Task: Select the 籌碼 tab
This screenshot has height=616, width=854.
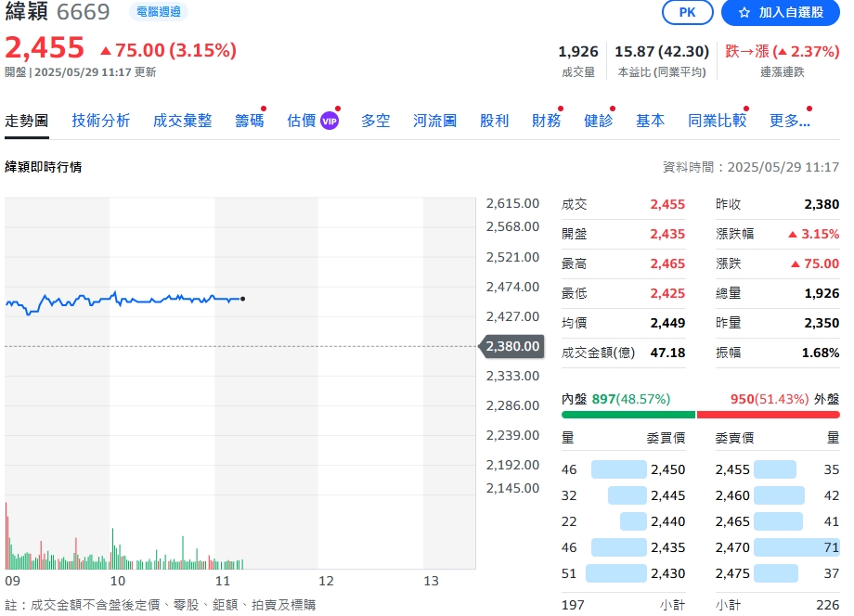Action: tap(249, 121)
